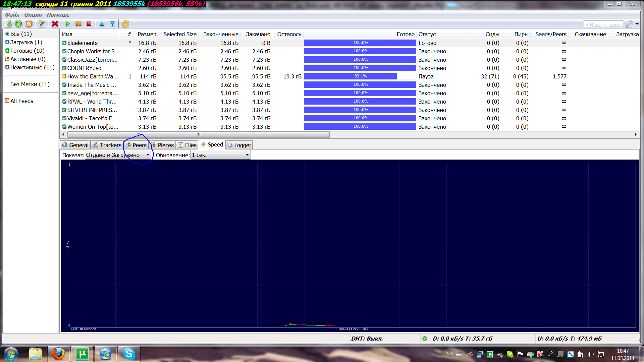Click the red X Remove torrent icon
This screenshot has height=362, width=644.
(55, 24)
